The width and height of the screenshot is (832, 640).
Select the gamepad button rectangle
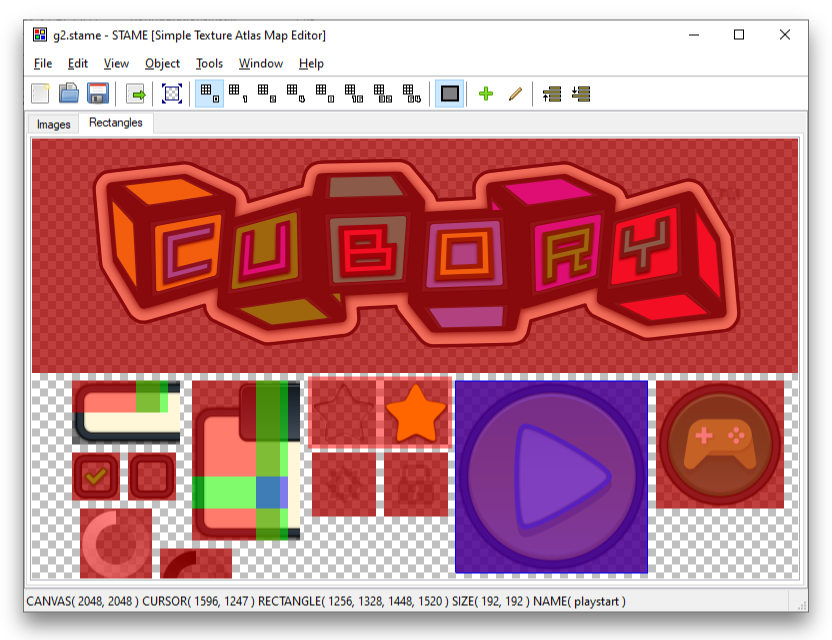tap(720, 444)
